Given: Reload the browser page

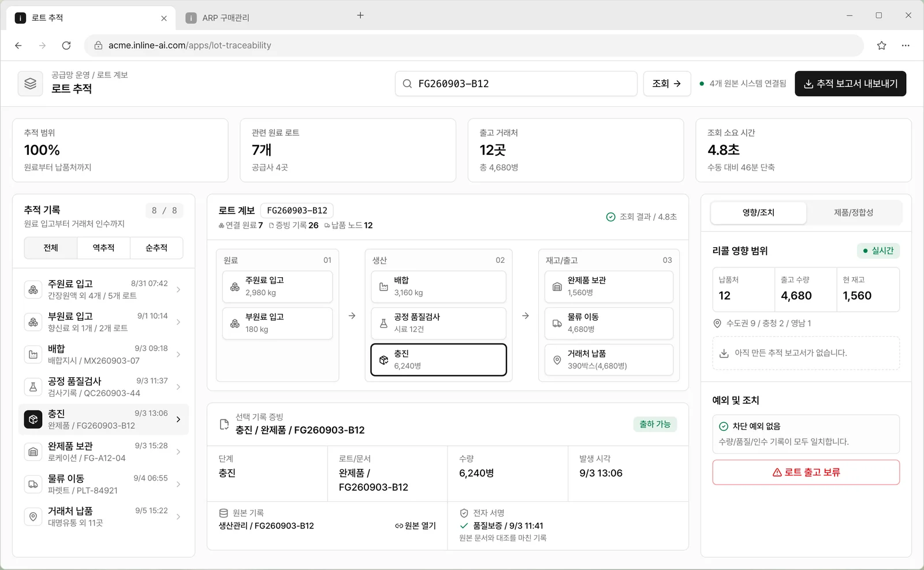Looking at the screenshot, I should point(66,45).
